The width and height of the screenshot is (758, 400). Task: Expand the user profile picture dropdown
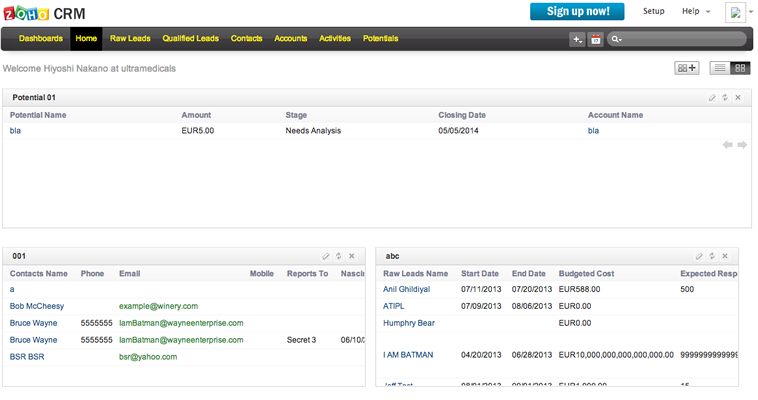740,12
